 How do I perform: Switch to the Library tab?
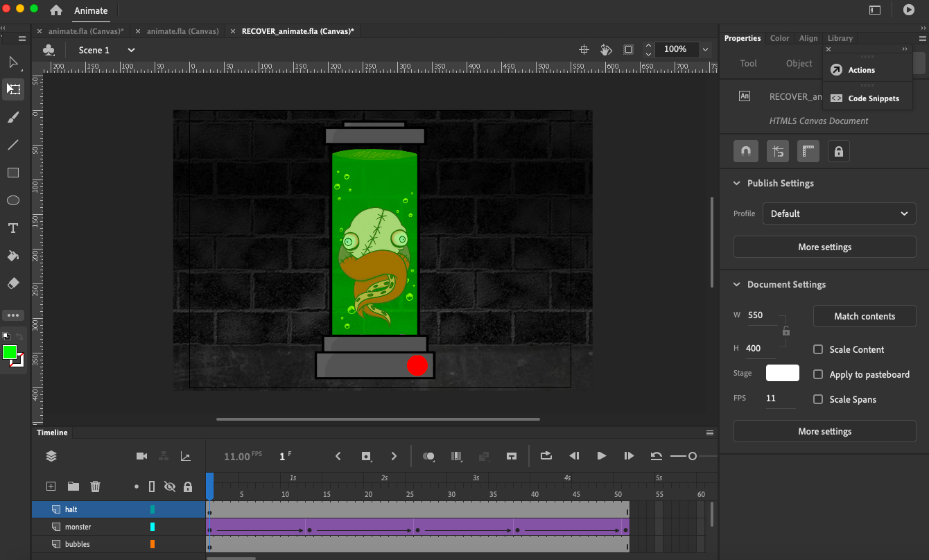[x=840, y=38]
